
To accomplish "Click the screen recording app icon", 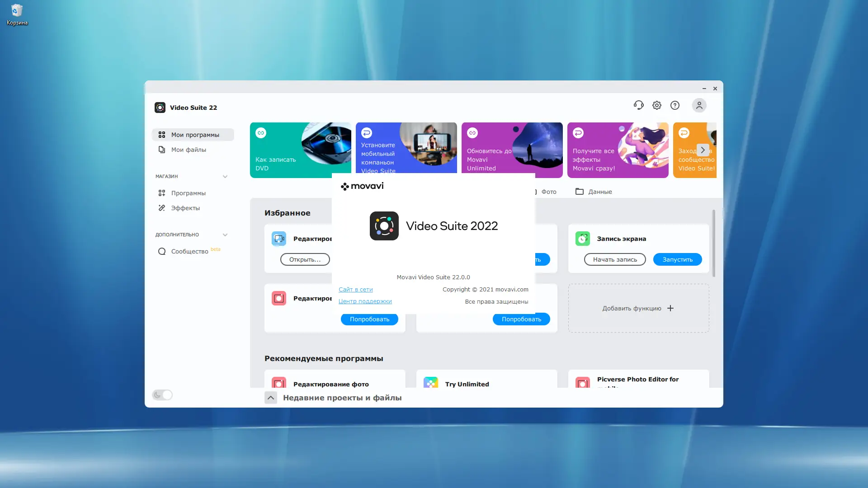I will pos(582,239).
